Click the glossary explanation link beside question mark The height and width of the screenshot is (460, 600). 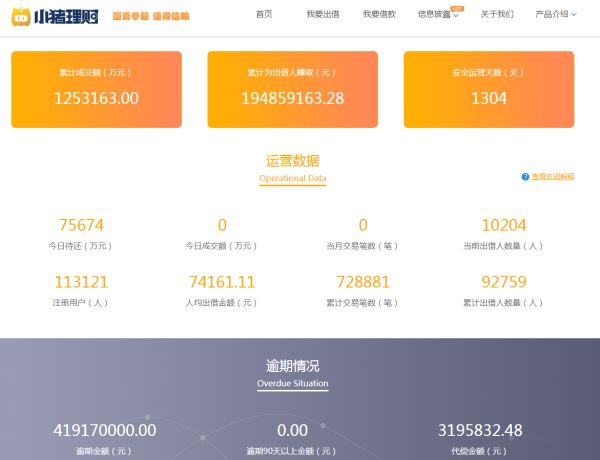tap(553, 176)
